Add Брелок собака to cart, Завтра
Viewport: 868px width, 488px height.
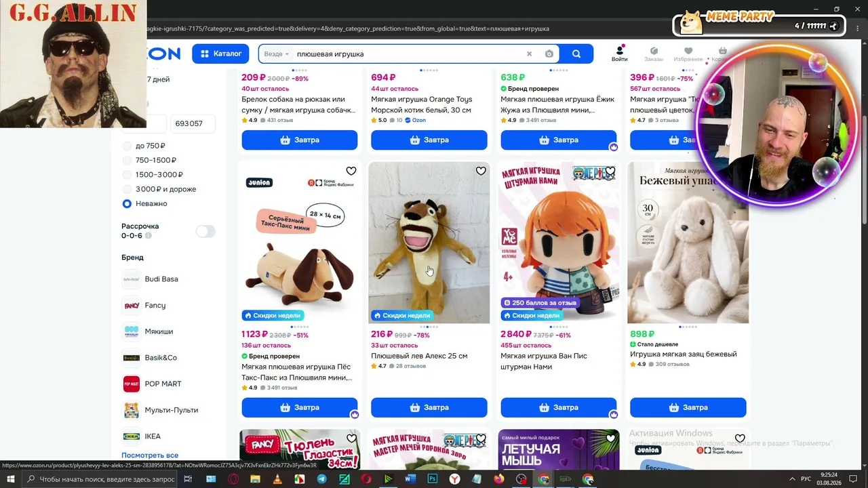coord(300,140)
